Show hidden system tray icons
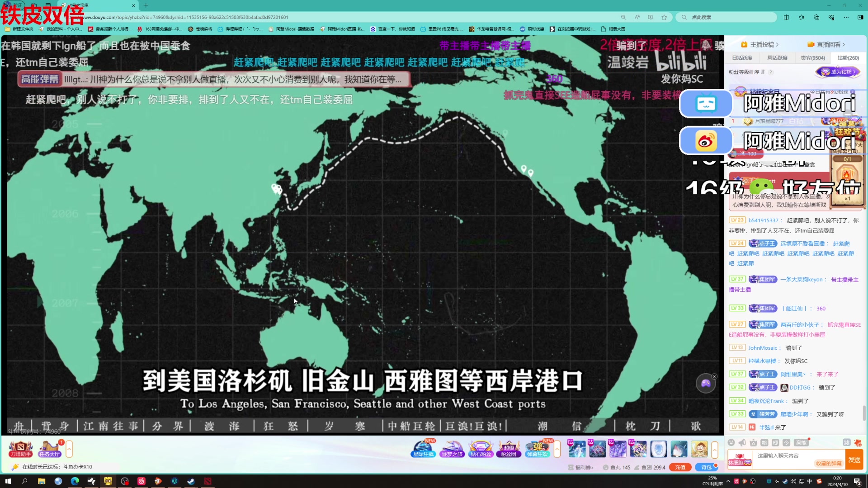868x488 pixels. 728,481
